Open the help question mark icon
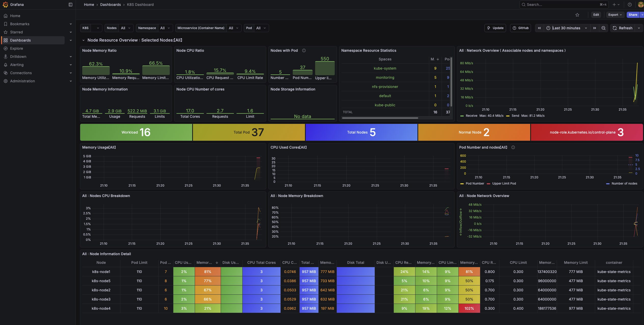644x325 pixels. click(630, 5)
